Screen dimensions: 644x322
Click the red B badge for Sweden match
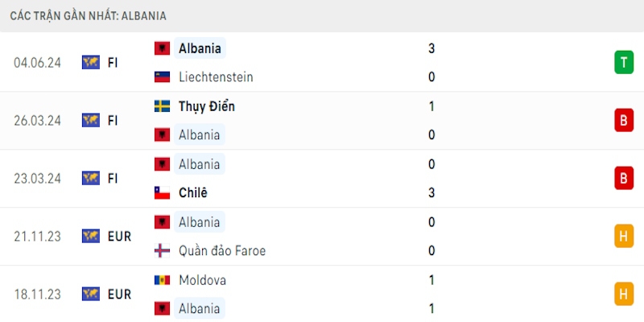tap(624, 120)
